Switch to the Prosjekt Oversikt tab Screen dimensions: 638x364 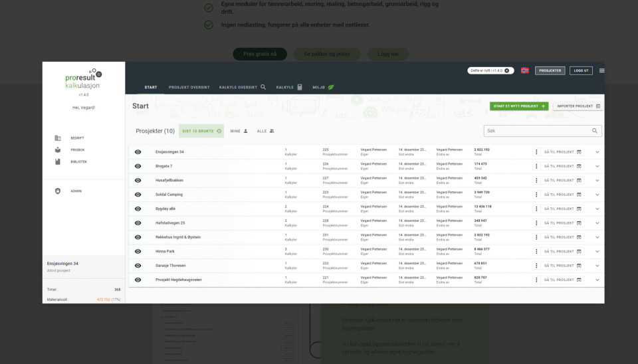(x=189, y=87)
